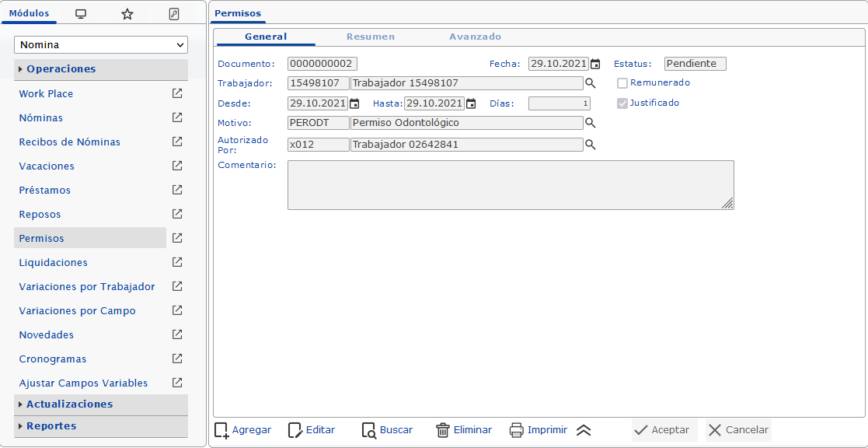The width and height of the screenshot is (868, 448).
Task: Click the Estatus field showing Pendiente
Action: click(695, 64)
